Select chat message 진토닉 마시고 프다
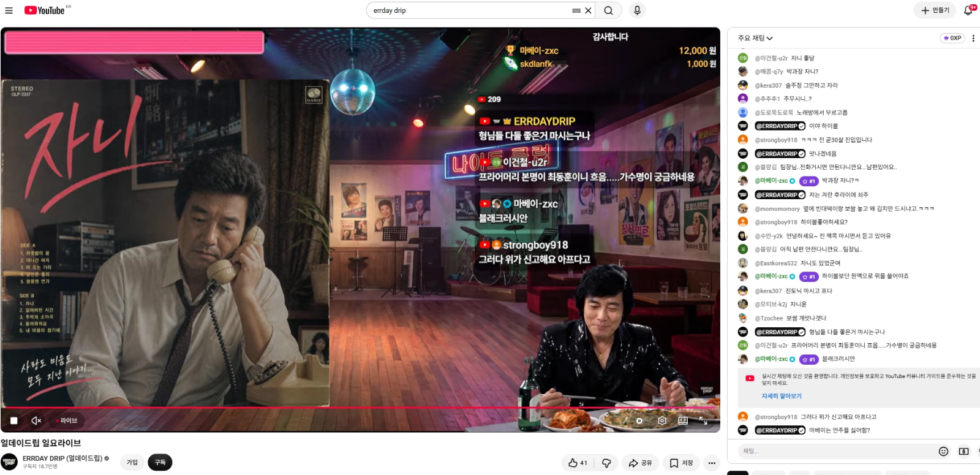The image size is (980, 475). pyautogui.click(x=809, y=291)
